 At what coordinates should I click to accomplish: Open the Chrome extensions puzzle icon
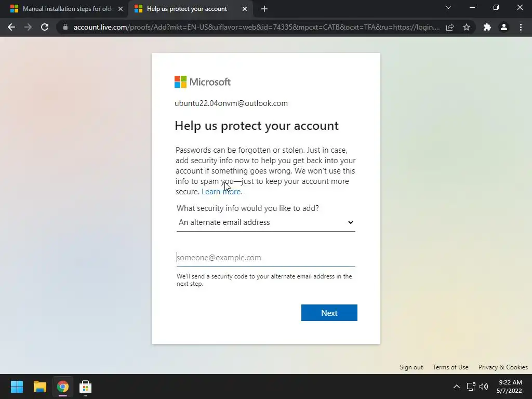coord(487,27)
